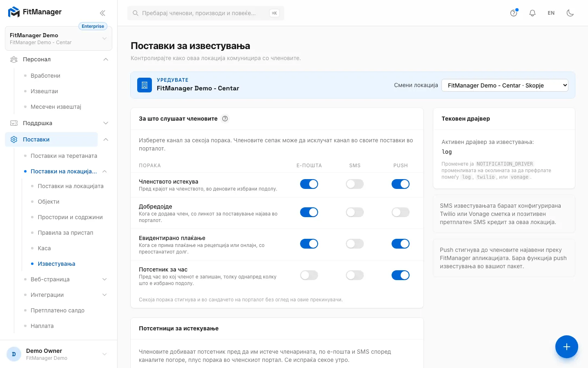Open Простории и содржини

[x=70, y=217]
